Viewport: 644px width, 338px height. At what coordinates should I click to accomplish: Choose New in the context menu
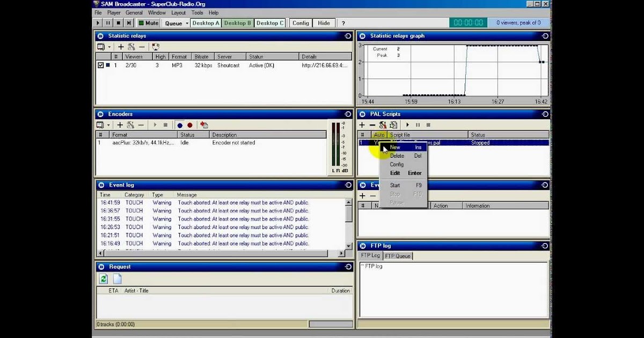coord(404,147)
